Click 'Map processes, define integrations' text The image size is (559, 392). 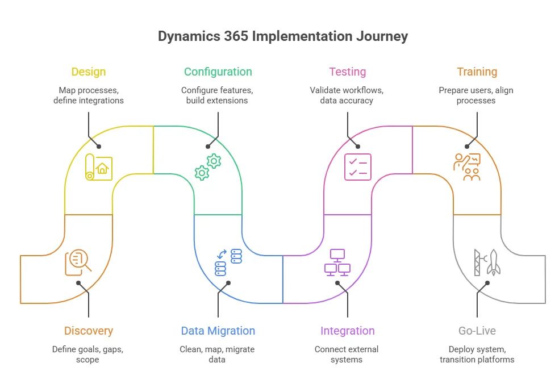pyautogui.click(x=89, y=95)
